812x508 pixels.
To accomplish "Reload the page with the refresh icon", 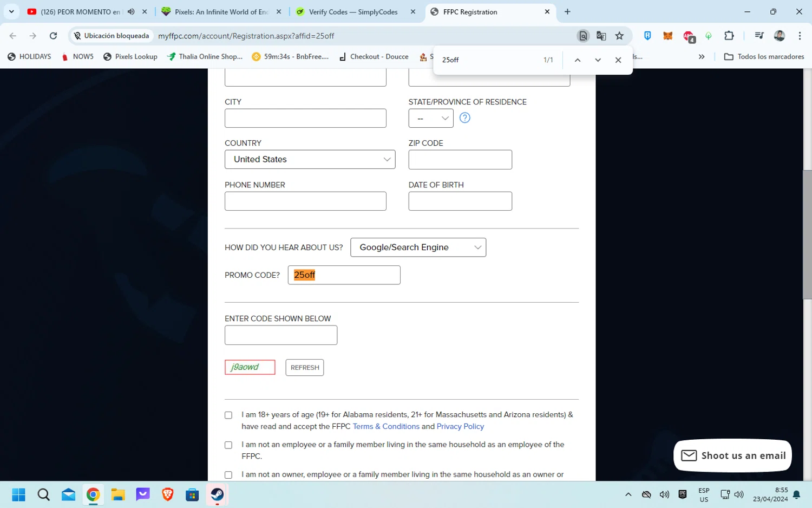I will click(53, 36).
